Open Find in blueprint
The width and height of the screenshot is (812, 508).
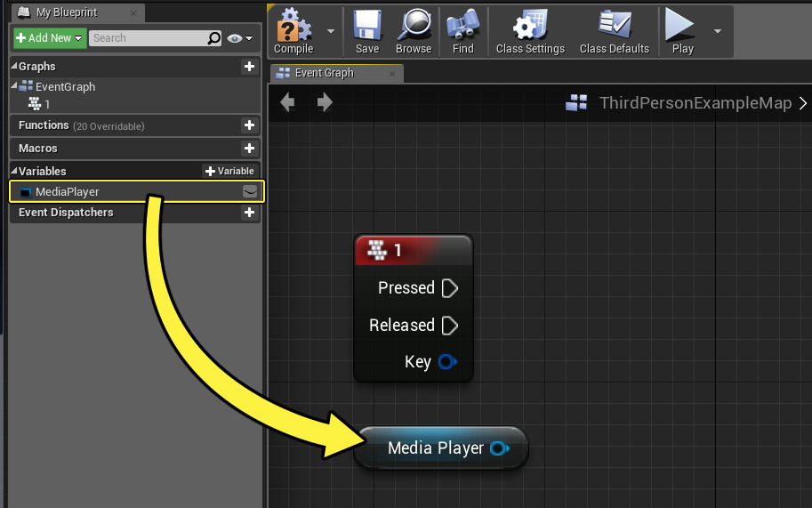coord(463,31)
